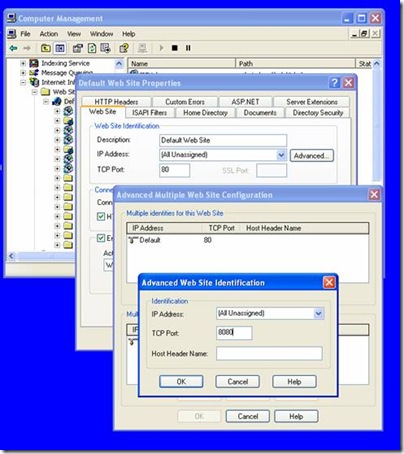Click the Default identity row icon in list
The height and width of the screenshot is (454, 404).
(133, 240)
